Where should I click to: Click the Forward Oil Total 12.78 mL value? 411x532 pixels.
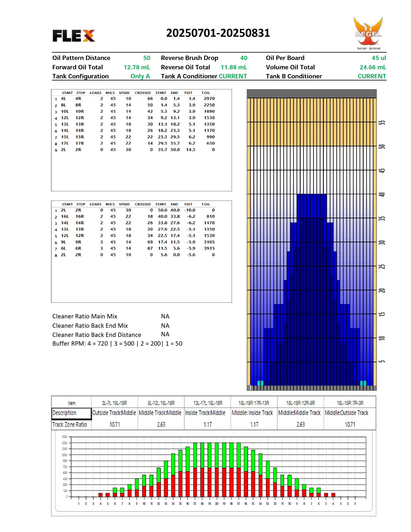(137, 67)
